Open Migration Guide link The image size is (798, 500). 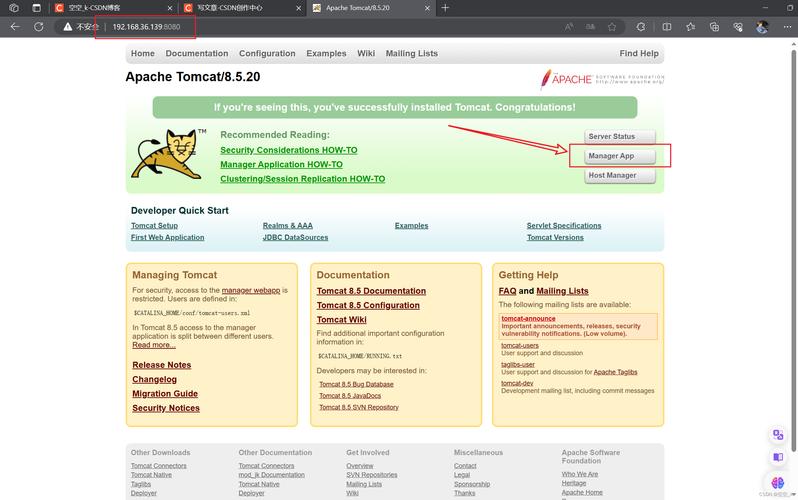point(165,394)
